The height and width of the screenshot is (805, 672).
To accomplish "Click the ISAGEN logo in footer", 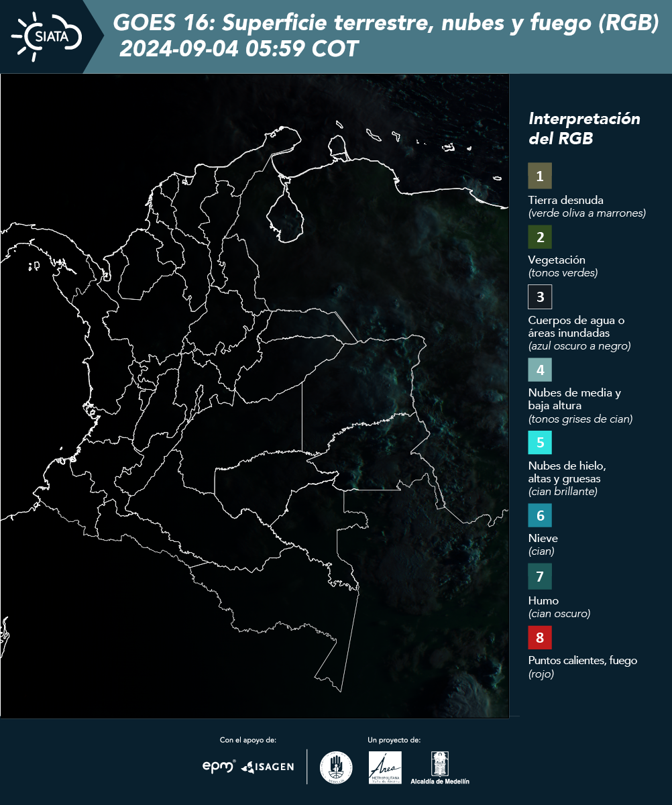I will tap(268, 767).
